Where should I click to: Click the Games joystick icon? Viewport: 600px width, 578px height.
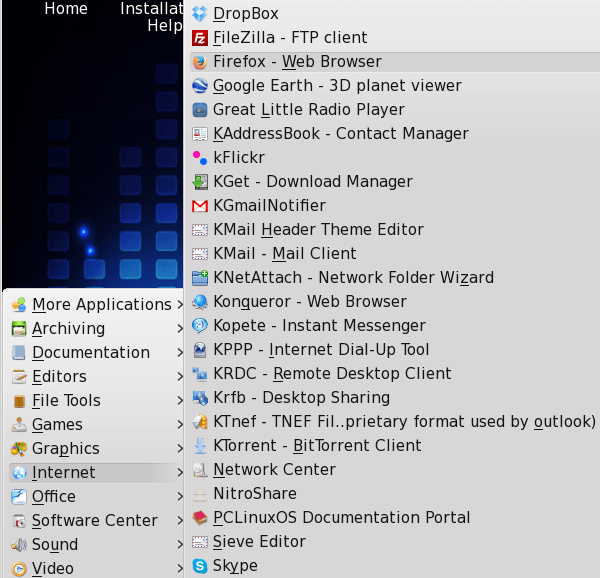(x=19, y=425)
